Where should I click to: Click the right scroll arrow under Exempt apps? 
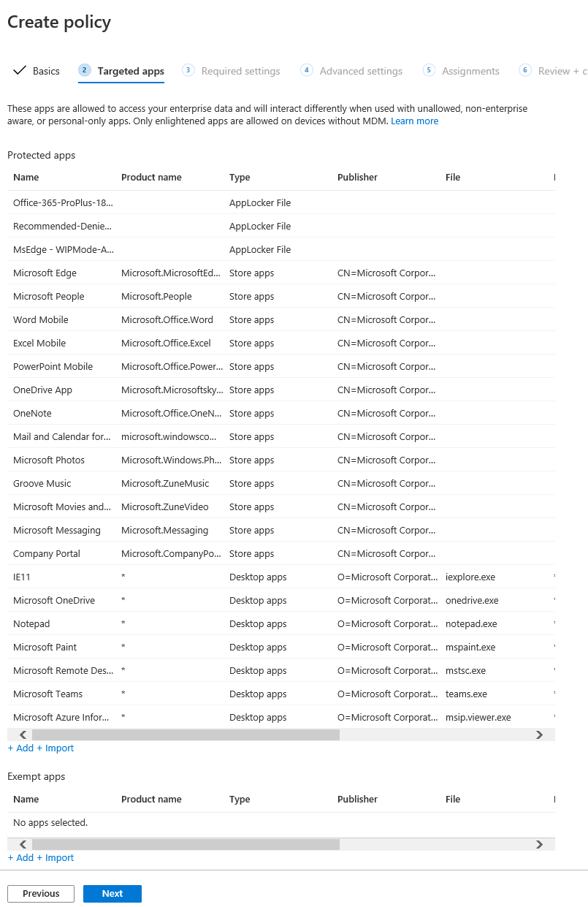539,844
